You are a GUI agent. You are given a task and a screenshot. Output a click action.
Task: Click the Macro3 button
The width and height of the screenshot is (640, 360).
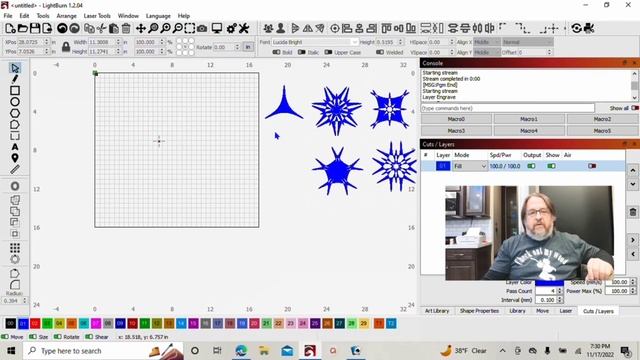tap(456, 131)
